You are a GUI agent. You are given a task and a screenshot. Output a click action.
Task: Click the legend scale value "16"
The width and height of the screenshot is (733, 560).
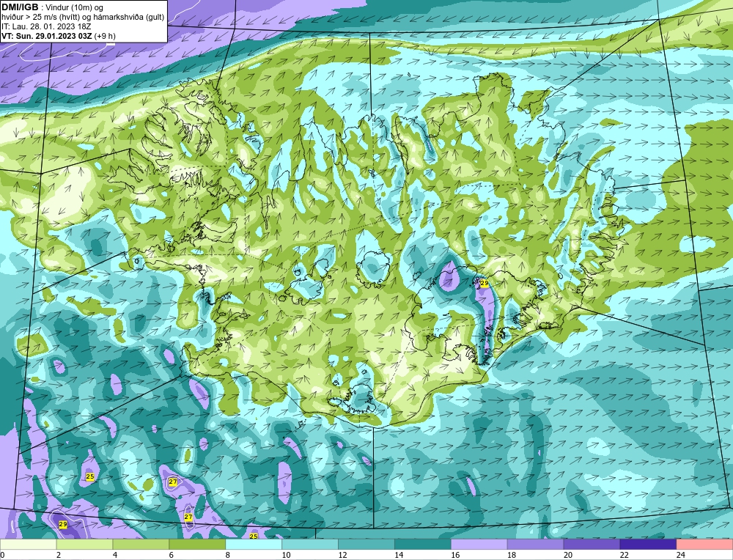(455, 555)
